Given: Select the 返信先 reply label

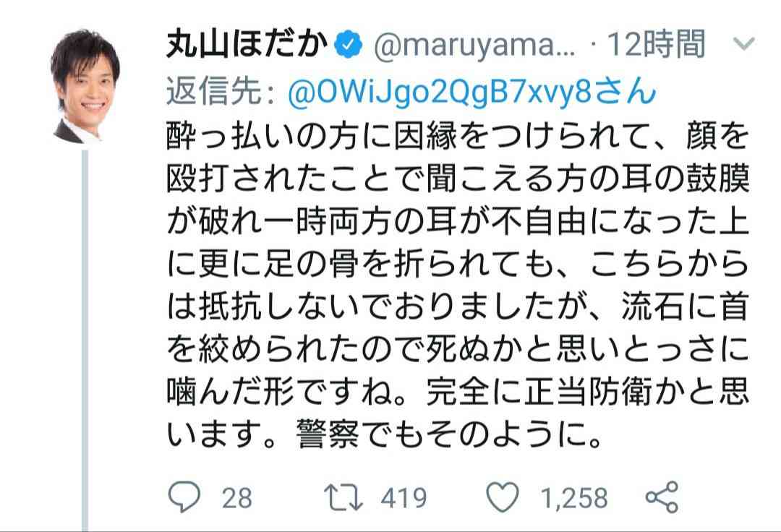Looking at the screenshot, I should (220, 92).
